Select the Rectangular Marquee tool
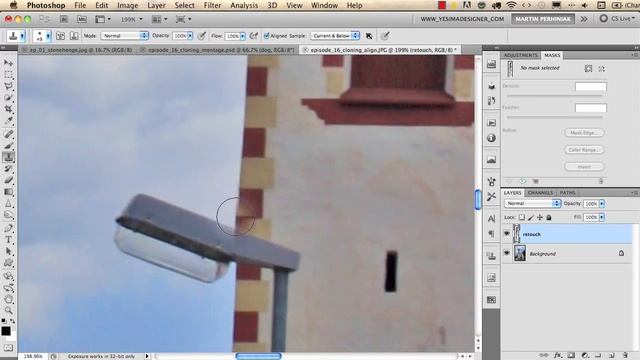The width and height of the screenshot is (640, 360). 8,75
